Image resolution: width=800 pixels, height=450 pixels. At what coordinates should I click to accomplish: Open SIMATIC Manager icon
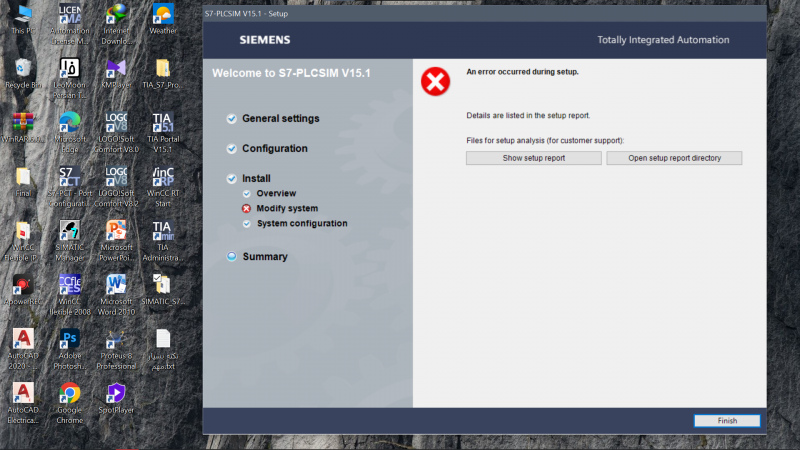click(x=69, y=241)
